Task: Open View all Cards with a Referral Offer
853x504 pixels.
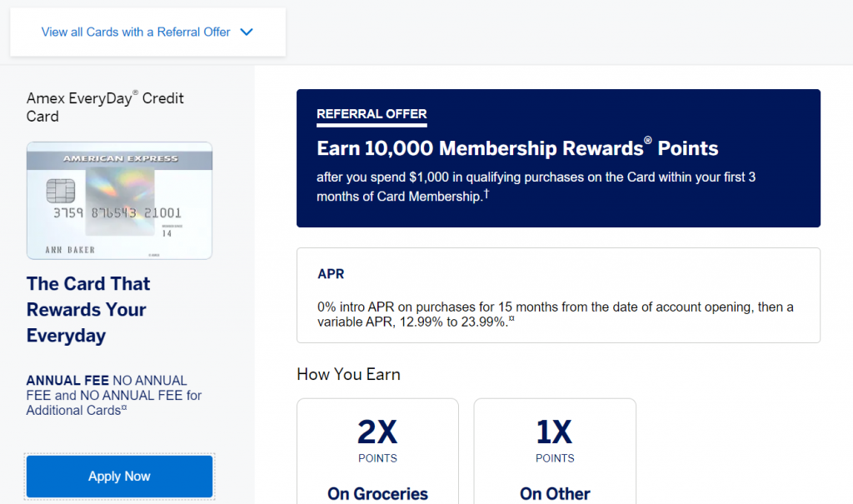Action: click(x=136, y=32)
